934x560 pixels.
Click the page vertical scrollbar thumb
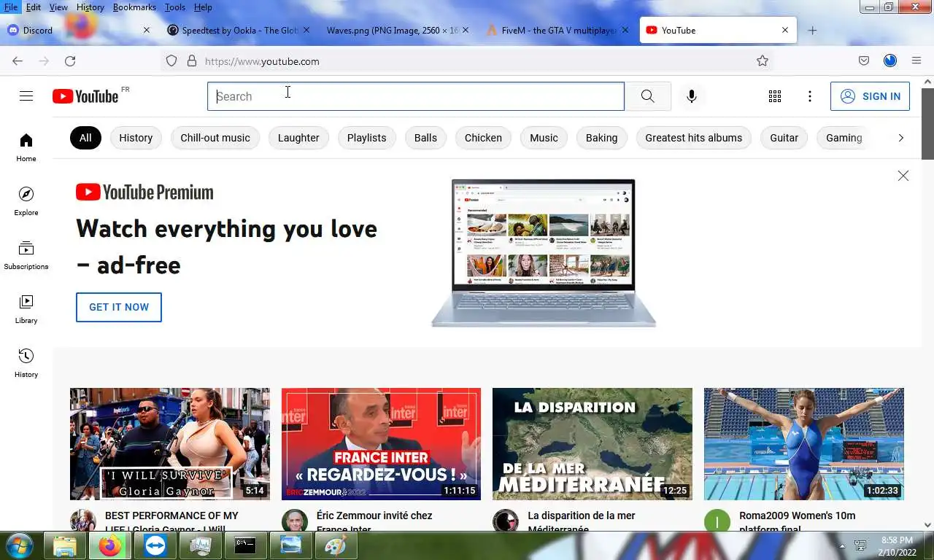[x=928, y=124]
